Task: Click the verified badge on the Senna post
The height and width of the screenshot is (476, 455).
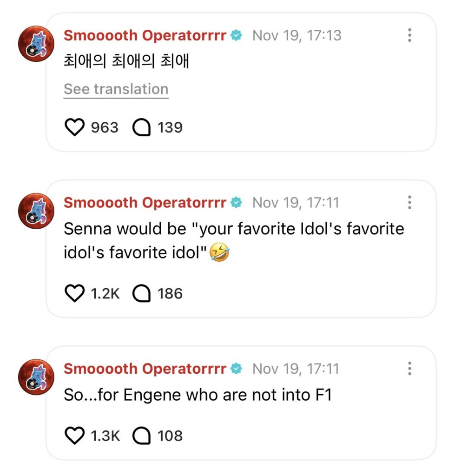Action: tap(237, 203)
